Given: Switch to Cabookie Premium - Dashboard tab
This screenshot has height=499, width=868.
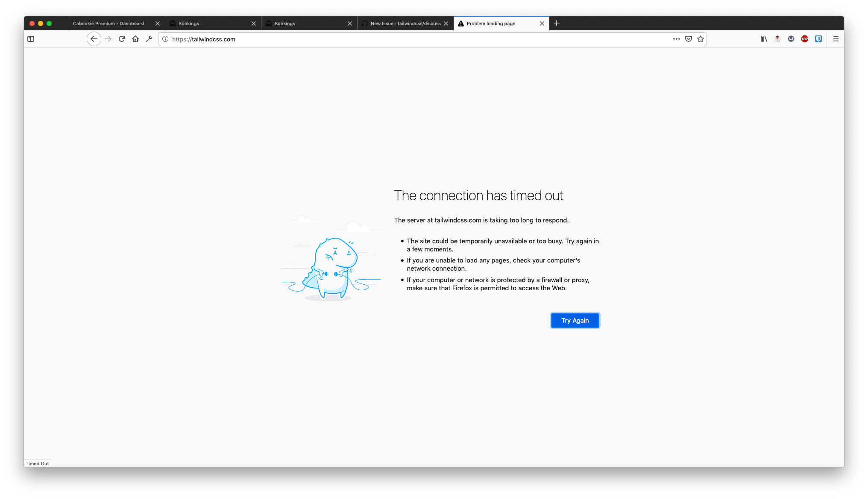Looking at the screenshot, I should [109, 23].
